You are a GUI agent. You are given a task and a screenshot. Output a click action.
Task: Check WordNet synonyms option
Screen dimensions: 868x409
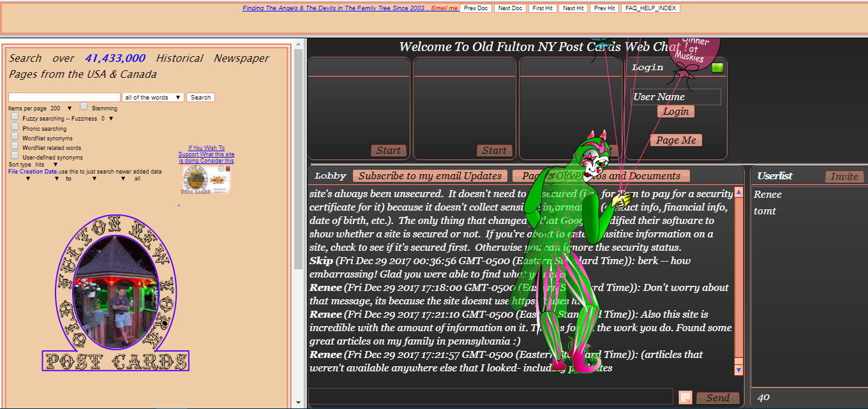coord(15,137)
